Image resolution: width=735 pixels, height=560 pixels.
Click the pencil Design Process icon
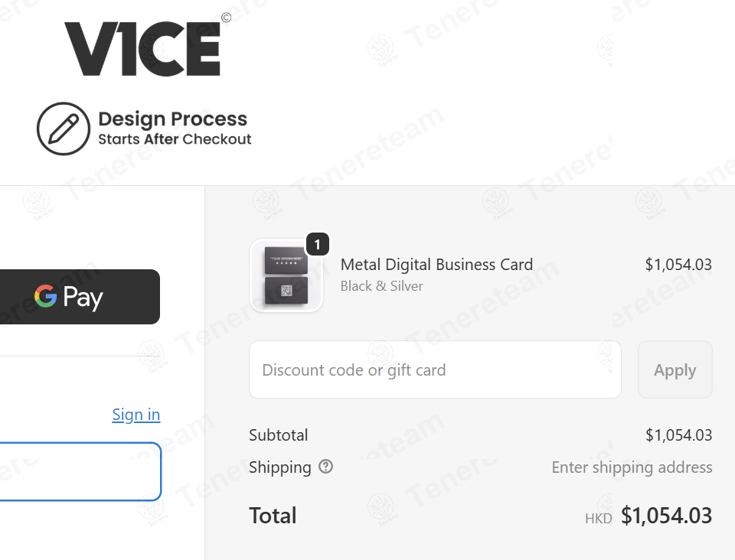(x=64, y=129)
